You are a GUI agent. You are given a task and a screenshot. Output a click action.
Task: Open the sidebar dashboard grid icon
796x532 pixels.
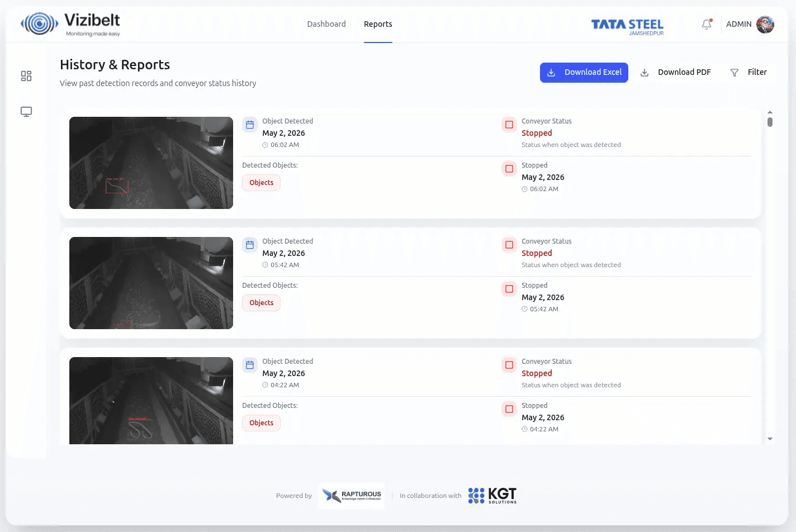tap(26, 76)
